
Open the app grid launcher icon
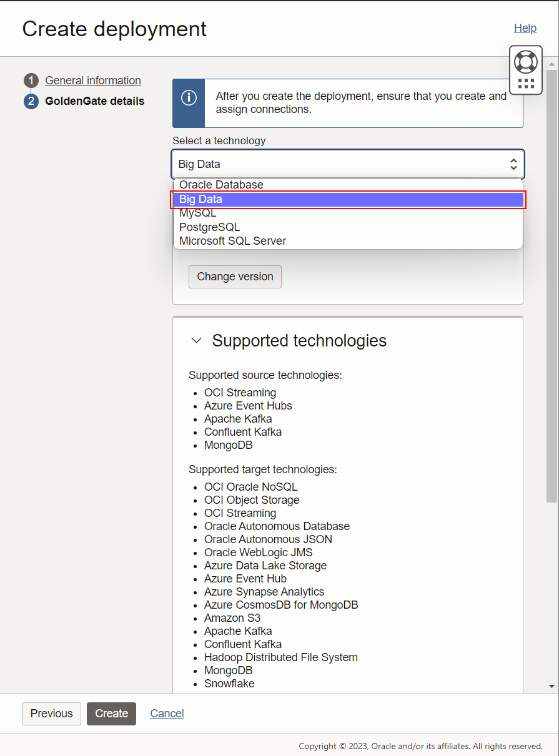[525, 84]
